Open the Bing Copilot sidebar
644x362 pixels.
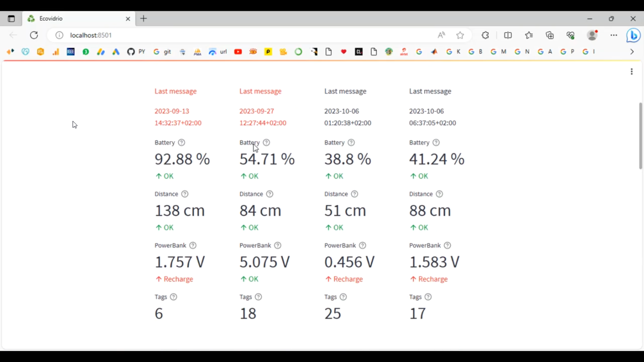[634, 35]
